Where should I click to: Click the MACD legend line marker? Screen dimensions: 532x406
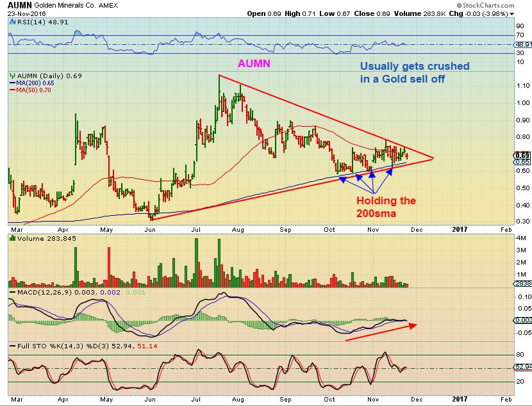(13, 292)
